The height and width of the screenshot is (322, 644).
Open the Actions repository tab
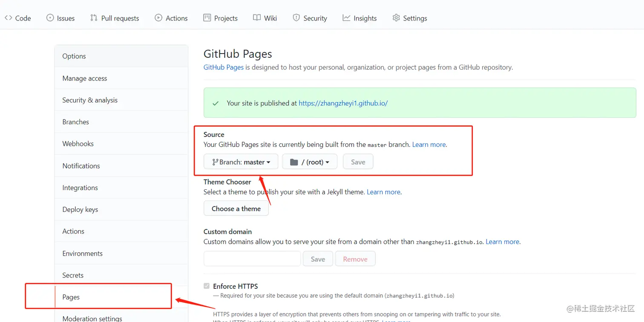click(x=171, y=18)
